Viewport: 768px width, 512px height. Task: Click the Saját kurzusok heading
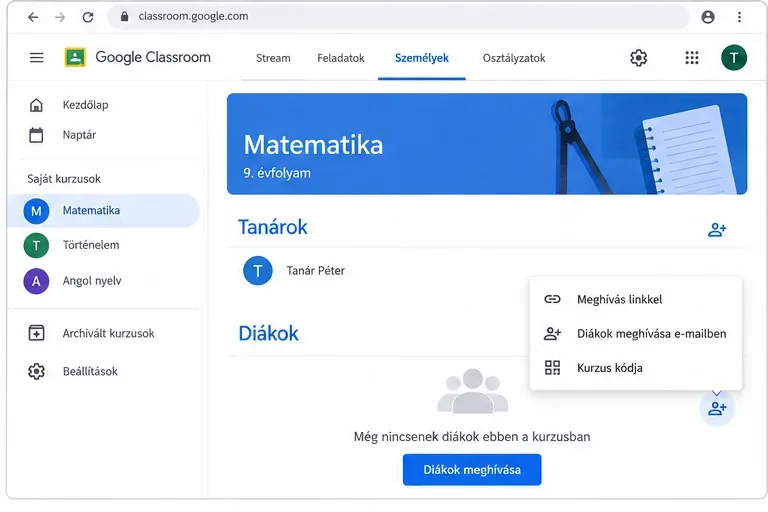click(64, 179)
